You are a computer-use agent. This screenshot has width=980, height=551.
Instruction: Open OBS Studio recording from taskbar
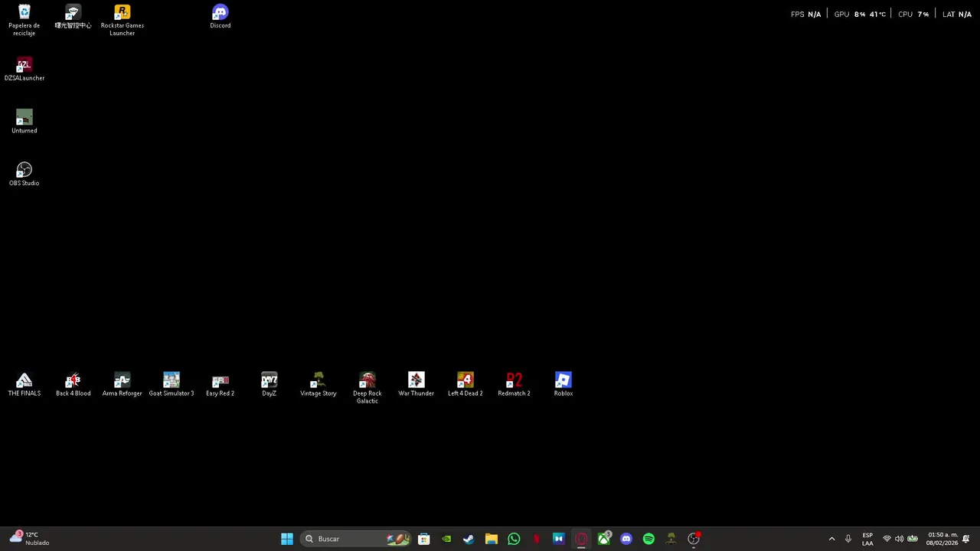[694, 539]
